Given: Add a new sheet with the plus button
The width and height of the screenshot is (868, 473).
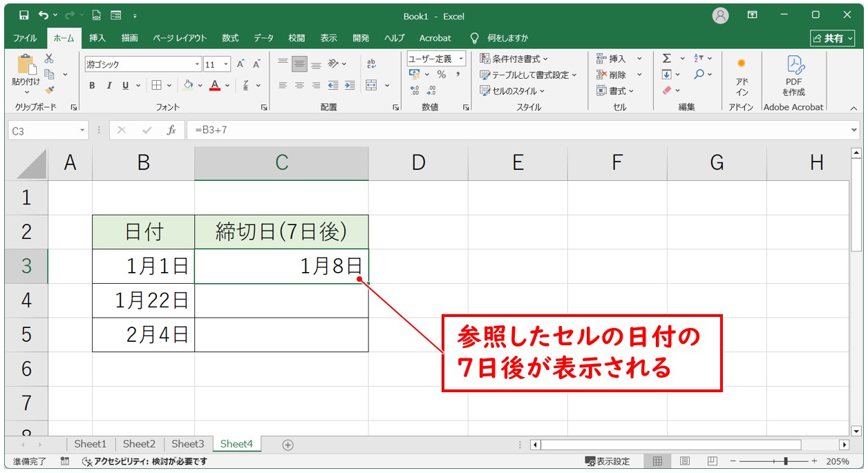Looking at the screenshot, I should 286,444.
